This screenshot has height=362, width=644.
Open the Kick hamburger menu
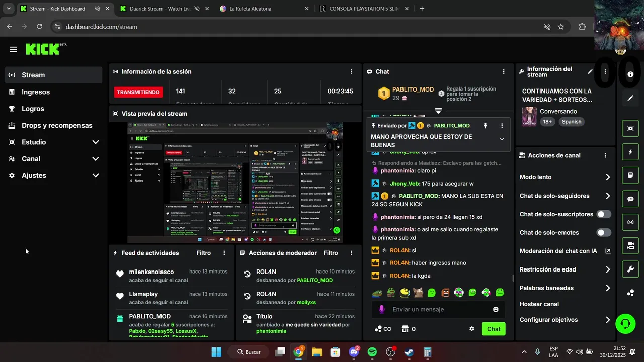click(13, 49)
